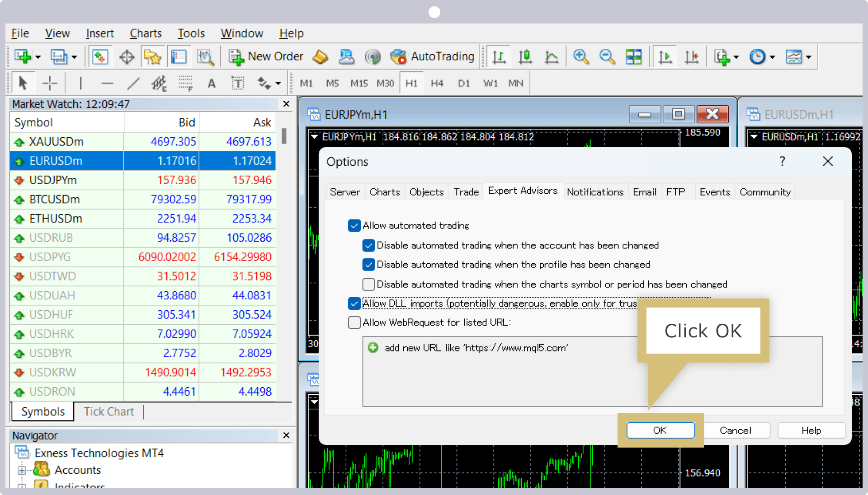Open the Tick Chart tab
This screenshot has width=868, height=495.
coord(109,411)
